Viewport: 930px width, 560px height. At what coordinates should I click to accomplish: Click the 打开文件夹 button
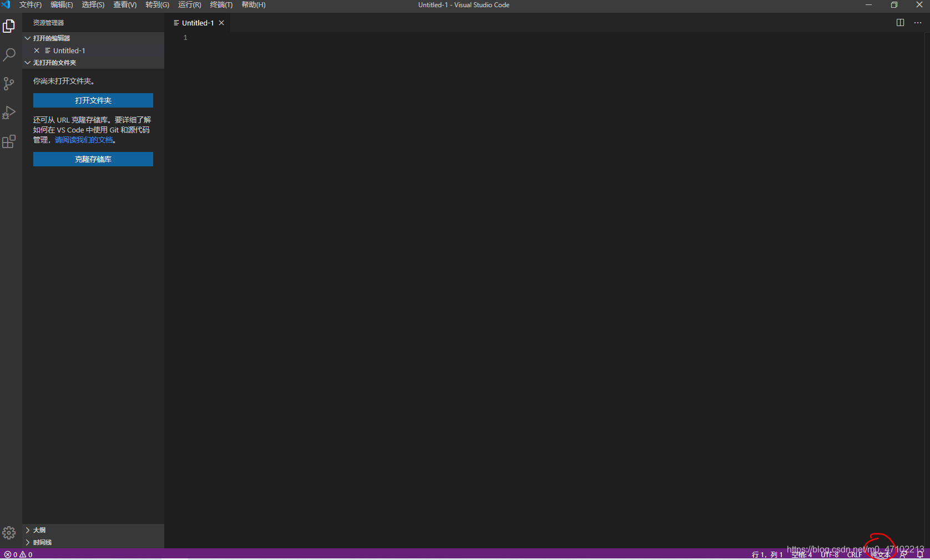pyautogui.click(x=93, y=100)
